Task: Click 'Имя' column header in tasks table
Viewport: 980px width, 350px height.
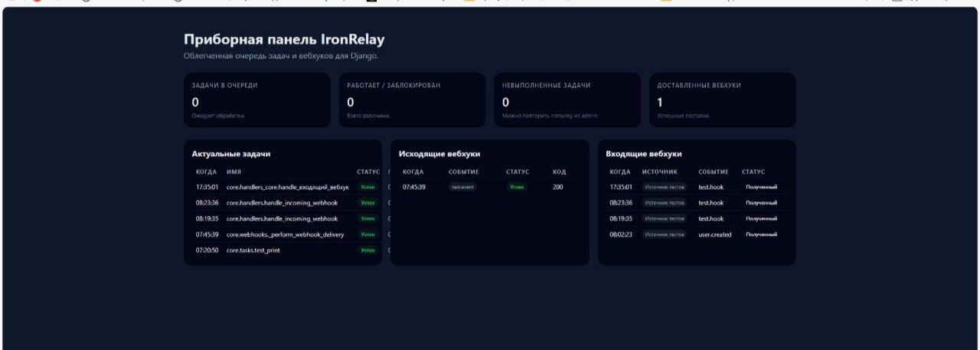Action: pos(234,172)
